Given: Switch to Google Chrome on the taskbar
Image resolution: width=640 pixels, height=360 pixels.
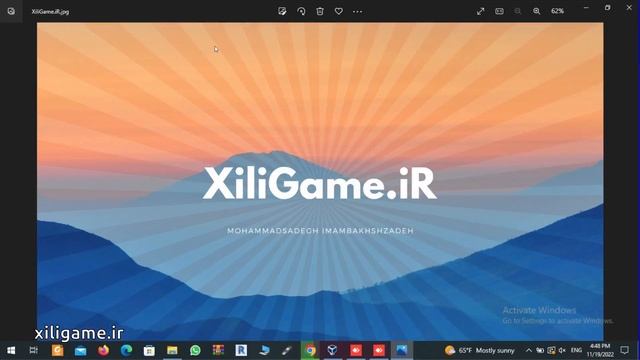Looking at the screenshot, I should pyautogui.click(x=310, y=350).
